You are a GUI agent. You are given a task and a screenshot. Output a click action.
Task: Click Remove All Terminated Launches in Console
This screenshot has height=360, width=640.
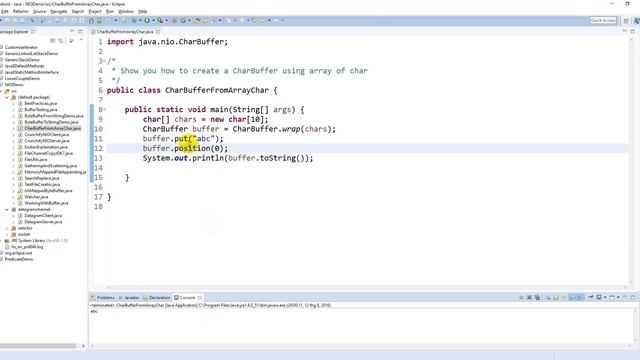(x=537, y=298)
